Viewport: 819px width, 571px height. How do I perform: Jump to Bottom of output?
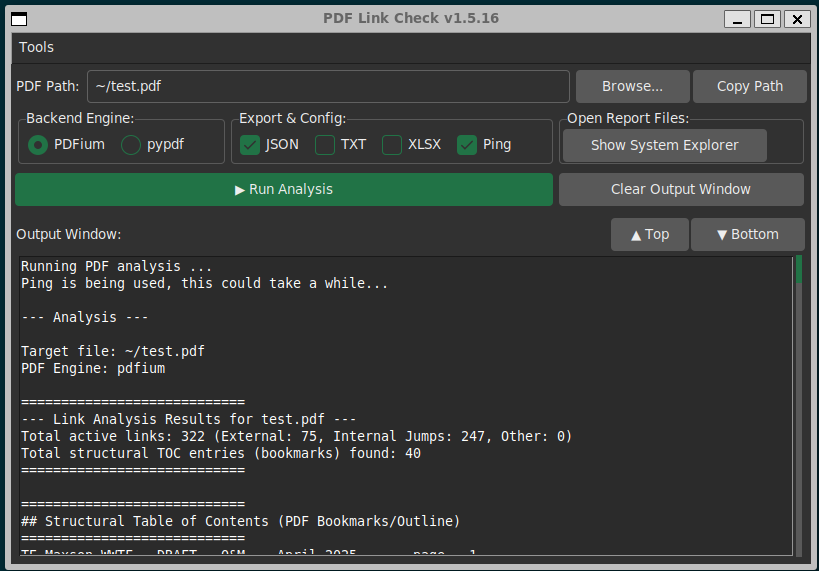click(x=747, y=235)
